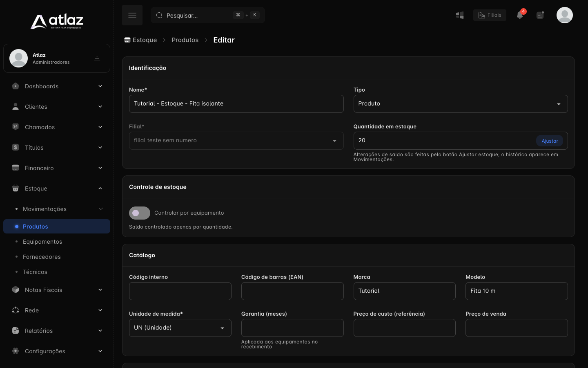This screenshot has width=588, height=368.
Task: Click the Relatórios document icon
Action: 16,330
